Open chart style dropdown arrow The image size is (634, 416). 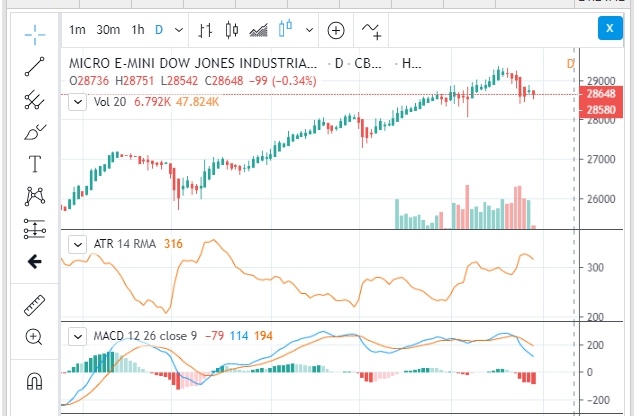(x=309, y=29)
